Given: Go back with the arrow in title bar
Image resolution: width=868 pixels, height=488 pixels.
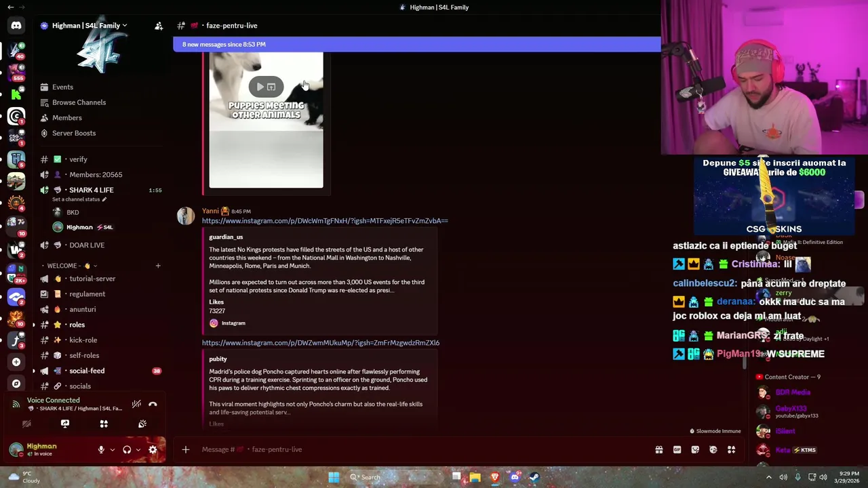Looking at the screenshot, I should (10, 7).
